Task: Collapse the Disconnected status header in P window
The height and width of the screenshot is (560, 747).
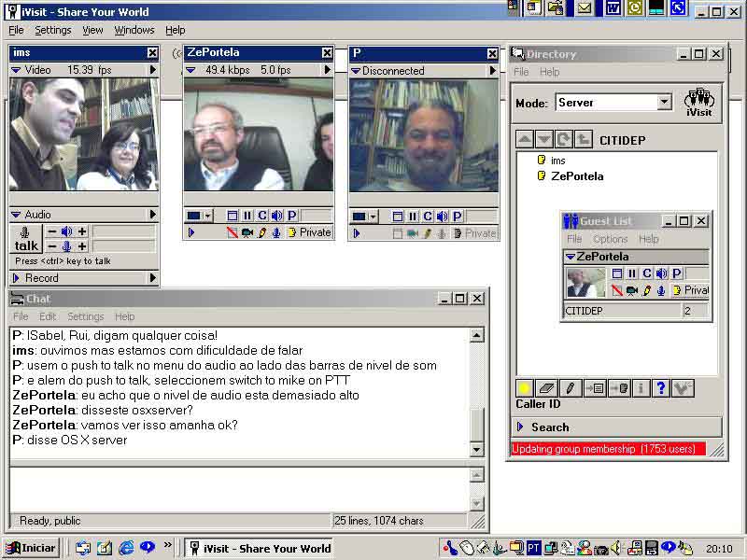Action: 356,71
